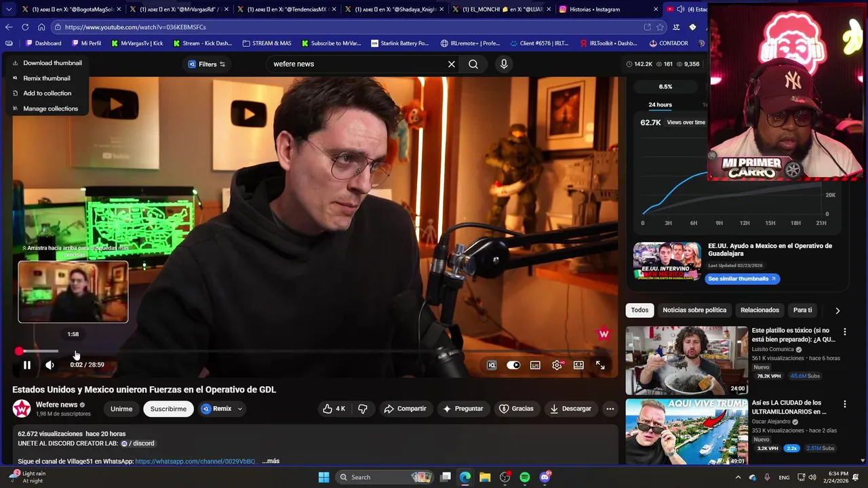Open more actions three-dot menu under video
Image resolution: width=868 pixels, height=488 pixels.
610,409
